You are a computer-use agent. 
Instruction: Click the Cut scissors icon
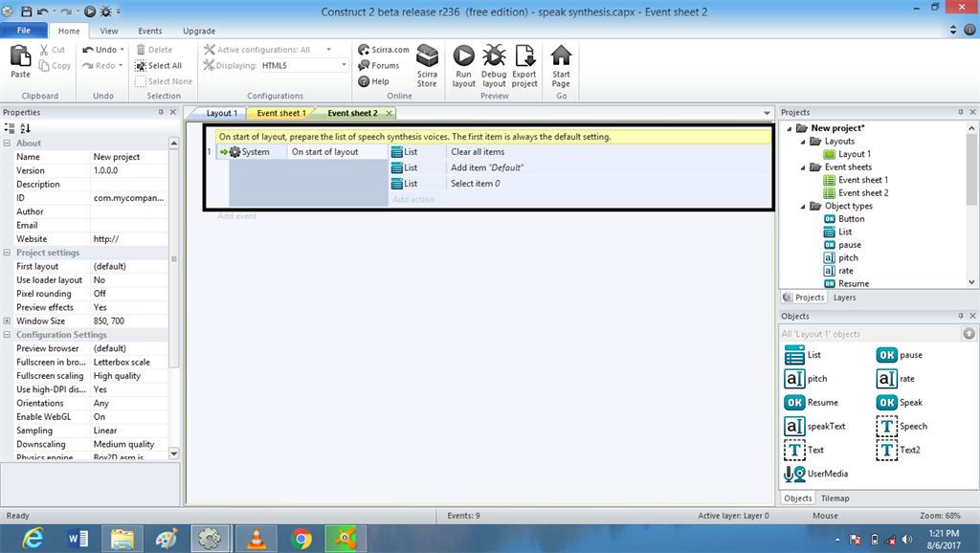[x=44, y=50]
